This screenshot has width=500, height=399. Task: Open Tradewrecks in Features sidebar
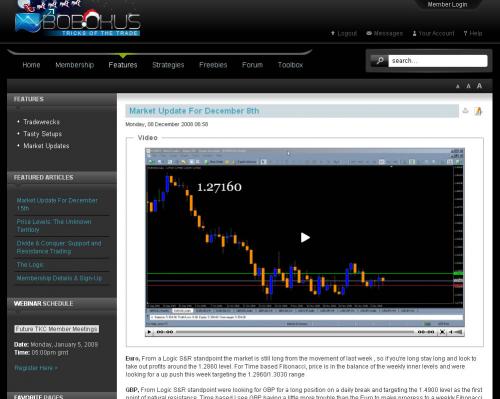[x=41, y=122]
